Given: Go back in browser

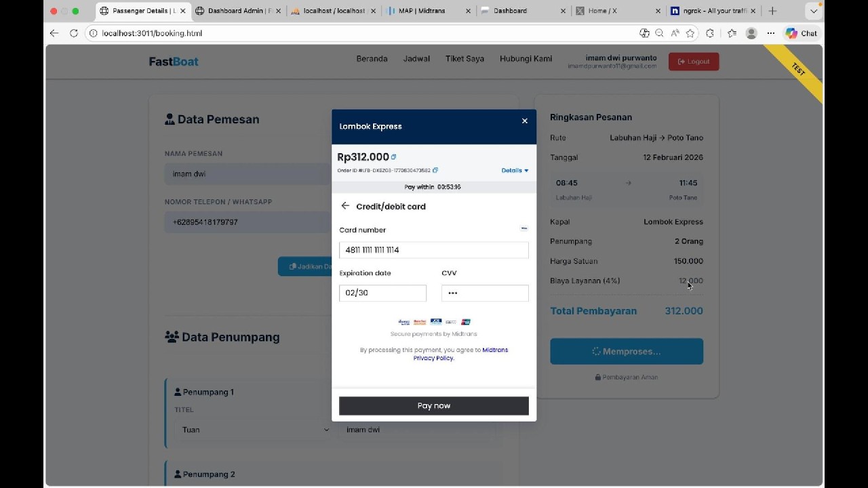Looking at the screenshot, I should point(54,33).
